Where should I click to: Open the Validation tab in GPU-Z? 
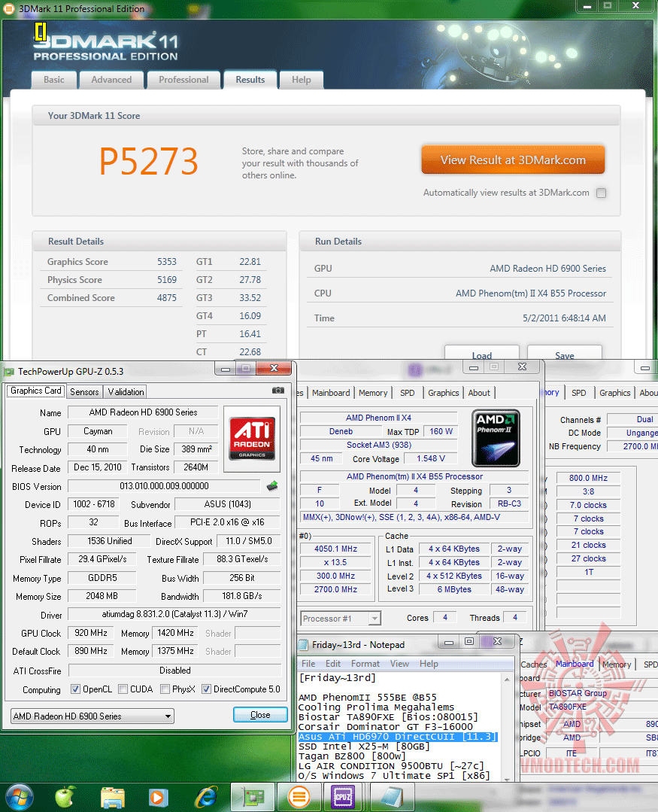126,392
